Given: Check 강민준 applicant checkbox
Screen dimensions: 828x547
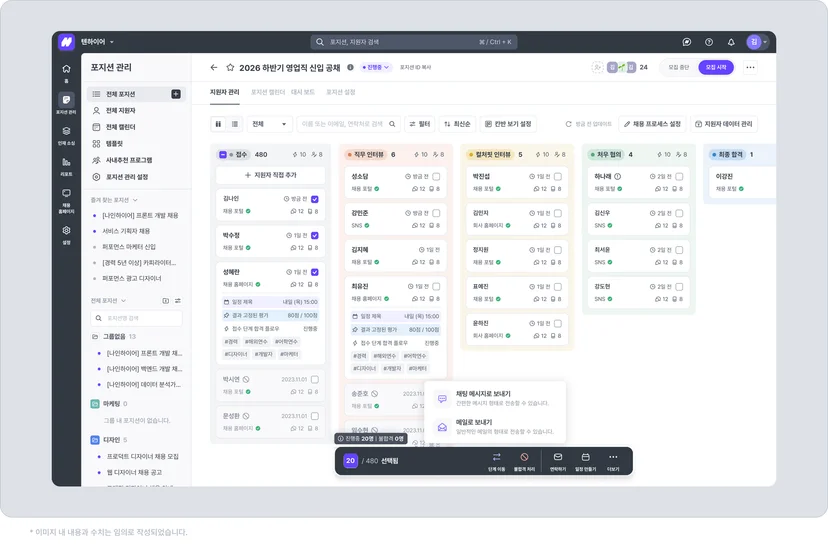Looking at the screenshot, I should [x=436, y=213].
